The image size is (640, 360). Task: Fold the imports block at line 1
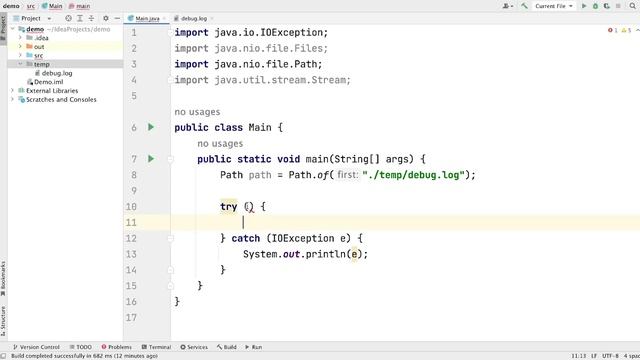click(x=171, y=33)
